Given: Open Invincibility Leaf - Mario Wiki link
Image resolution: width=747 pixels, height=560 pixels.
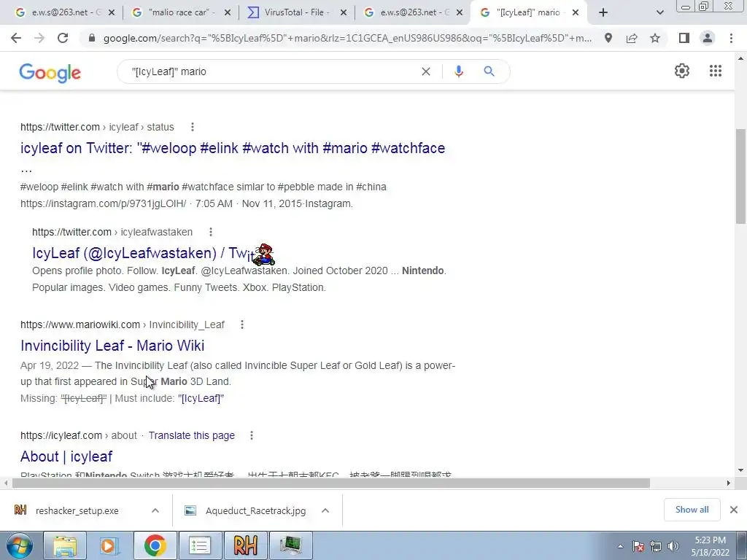Looking at the screenshot, I should pos(112,346).
